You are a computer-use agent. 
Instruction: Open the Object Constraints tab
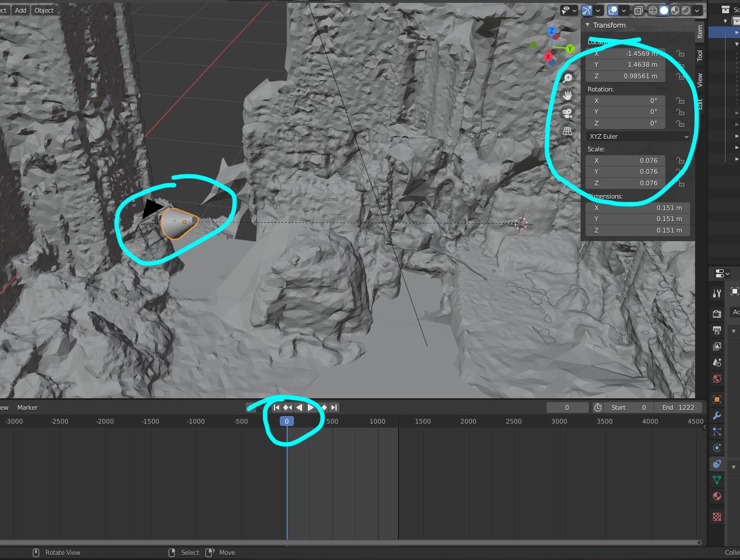[x=717, y=464]
